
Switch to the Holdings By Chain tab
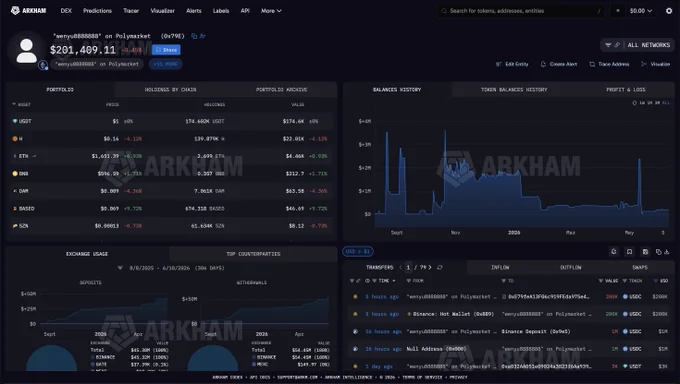point(170,90)
